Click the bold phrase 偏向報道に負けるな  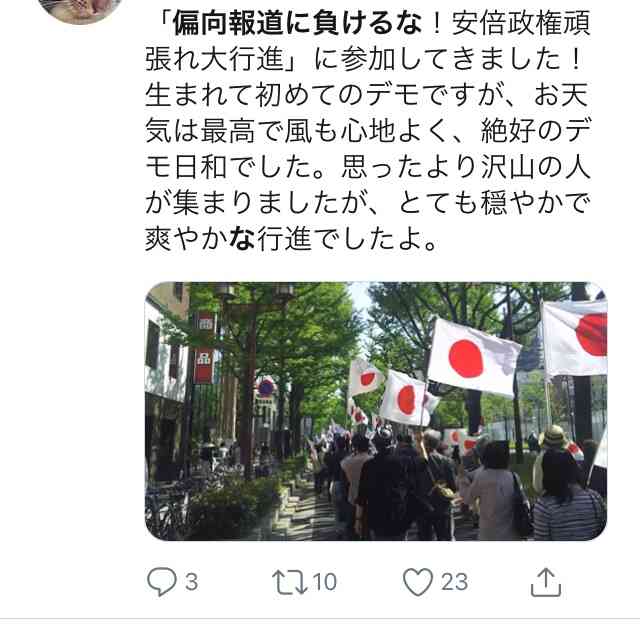(x=297, y=23)
